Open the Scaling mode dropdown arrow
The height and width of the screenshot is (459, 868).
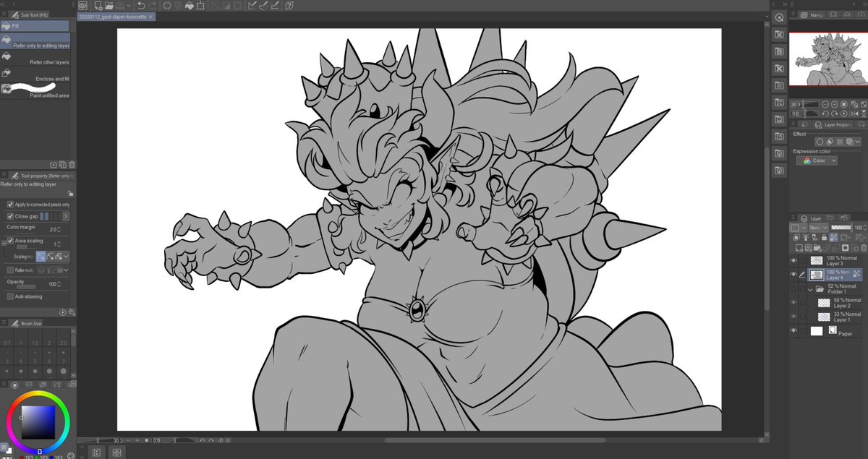point(67,256)
